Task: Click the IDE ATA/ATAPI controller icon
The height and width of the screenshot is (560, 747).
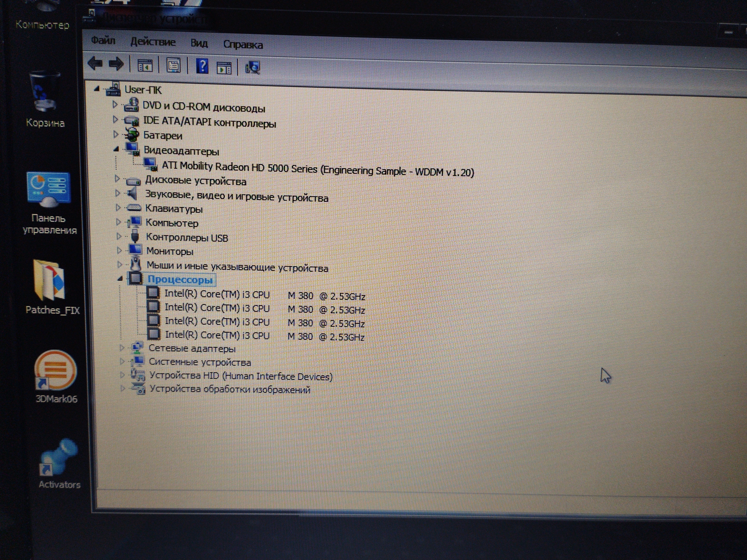Action: (132, 120)
